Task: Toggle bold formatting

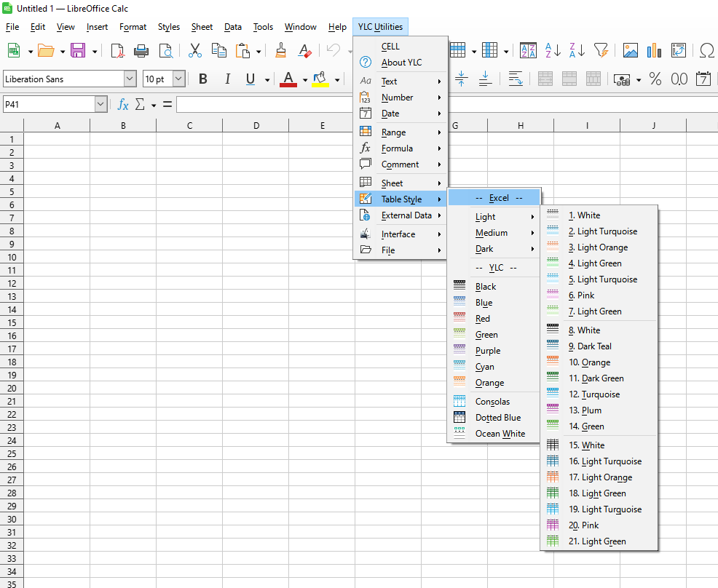Action: (202, 79)
